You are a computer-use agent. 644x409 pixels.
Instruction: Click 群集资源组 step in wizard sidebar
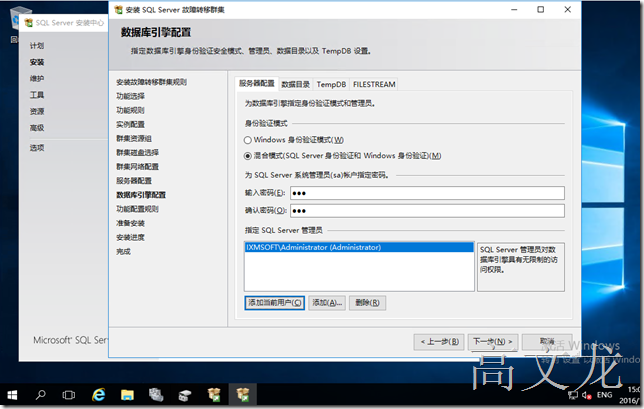coord(134,138)
